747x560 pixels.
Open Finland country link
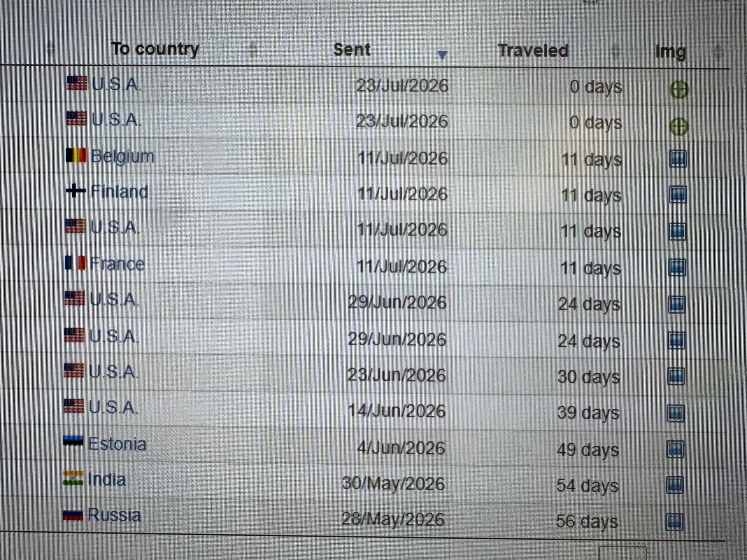[119, 192]
